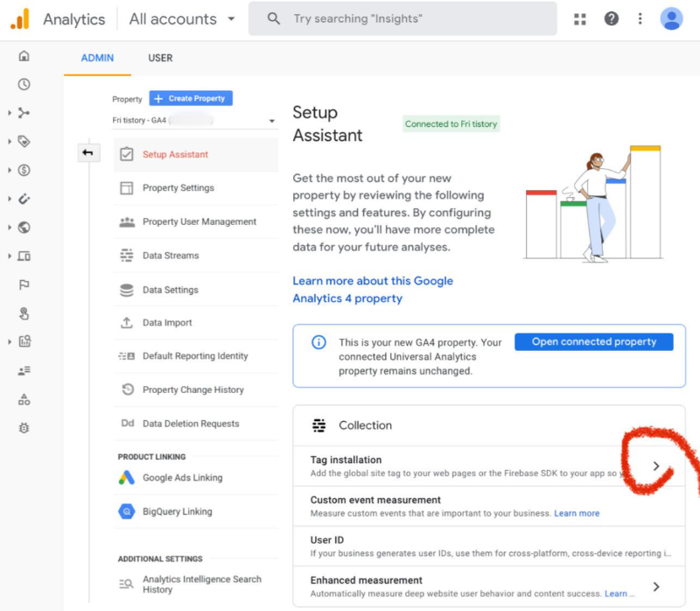Expand the Retention sidebar arrow
This screenshot has height=611, width=700.
(10, 199)
